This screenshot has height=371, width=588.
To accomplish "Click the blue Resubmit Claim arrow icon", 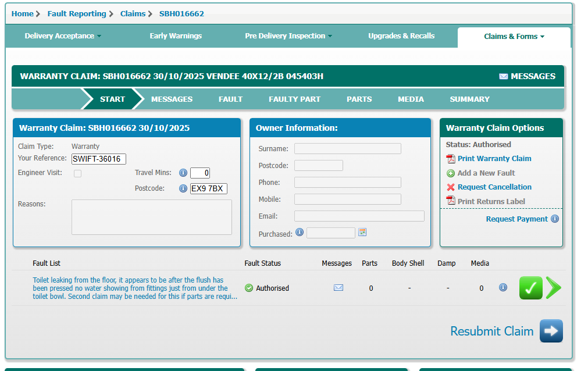I will 551,331.
